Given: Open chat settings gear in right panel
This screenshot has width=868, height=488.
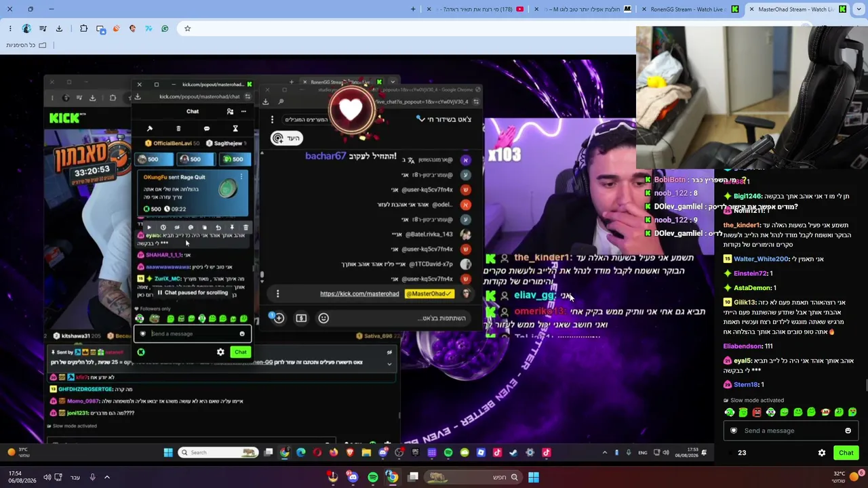Looking at the screenshot, I should 822,453.
